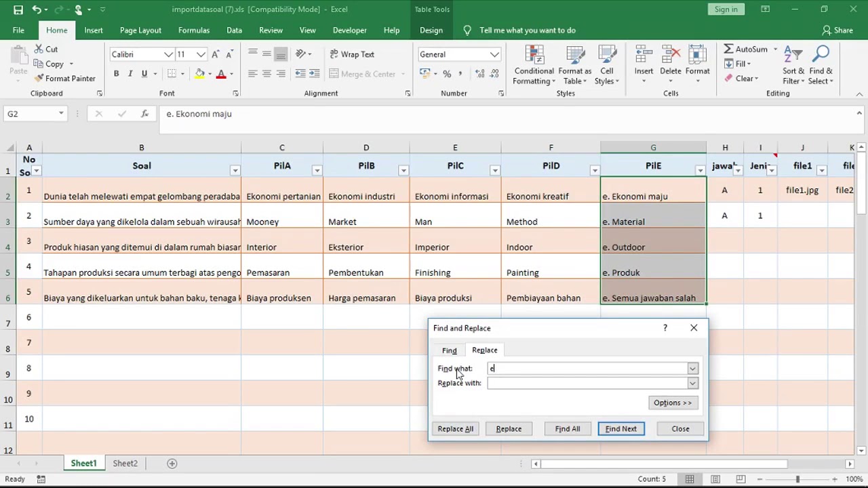Click the Insert Function fx icon
This screenshot has width=868, height=488.
click(144, 114)
